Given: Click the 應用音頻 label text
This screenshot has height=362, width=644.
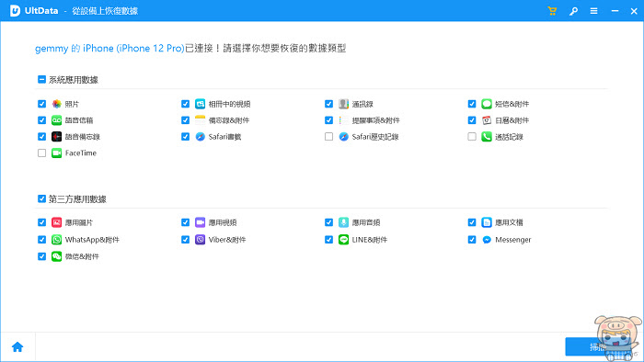Looking at the screenshot, I should 366,222.
